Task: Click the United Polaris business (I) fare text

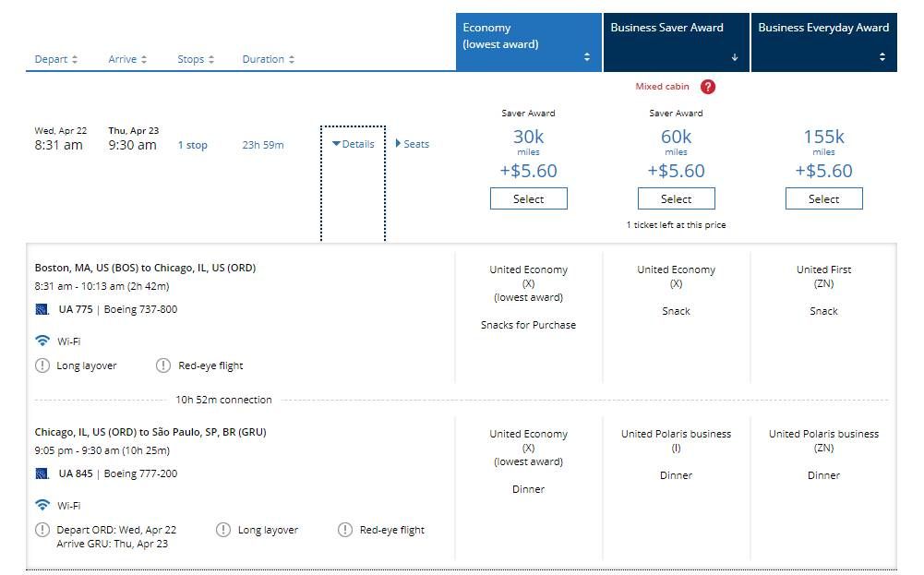Action: [676, 440]
